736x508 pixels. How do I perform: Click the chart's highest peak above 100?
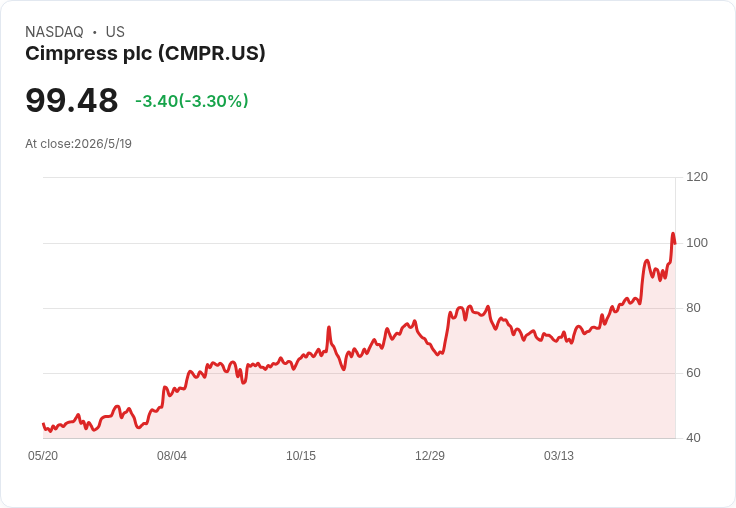[673, 233]
